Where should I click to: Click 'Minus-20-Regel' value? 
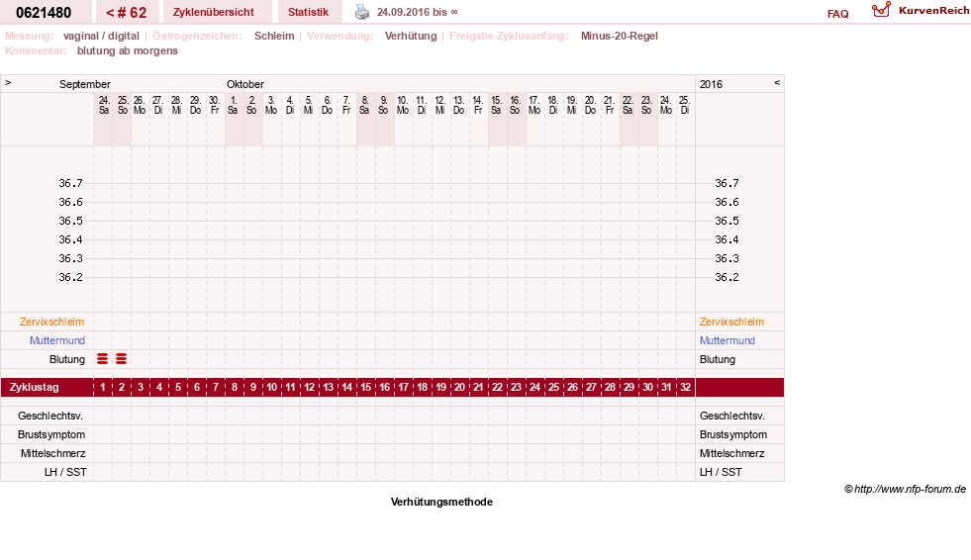(x=620, y=36)
